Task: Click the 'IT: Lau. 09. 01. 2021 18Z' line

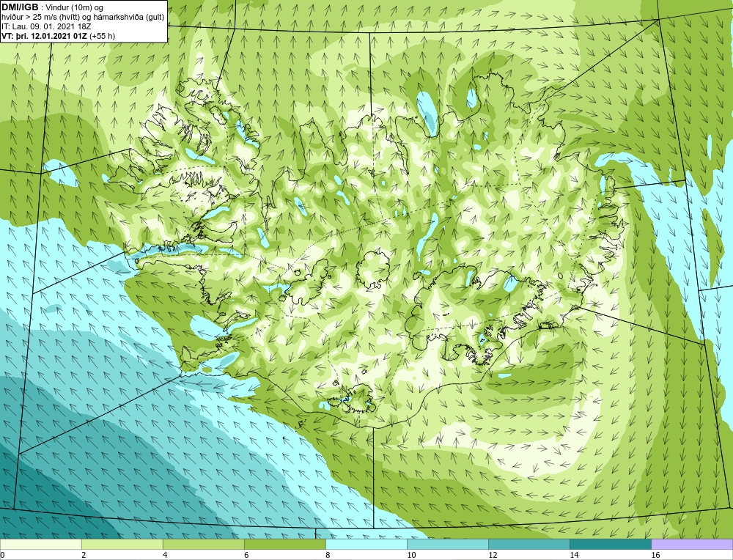Action: point(45,26)
